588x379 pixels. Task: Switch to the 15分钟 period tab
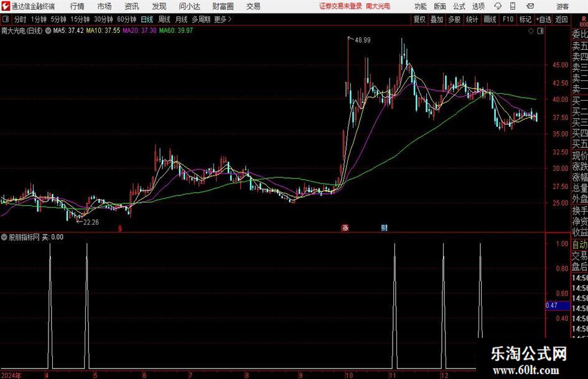(x=80, y=19)
